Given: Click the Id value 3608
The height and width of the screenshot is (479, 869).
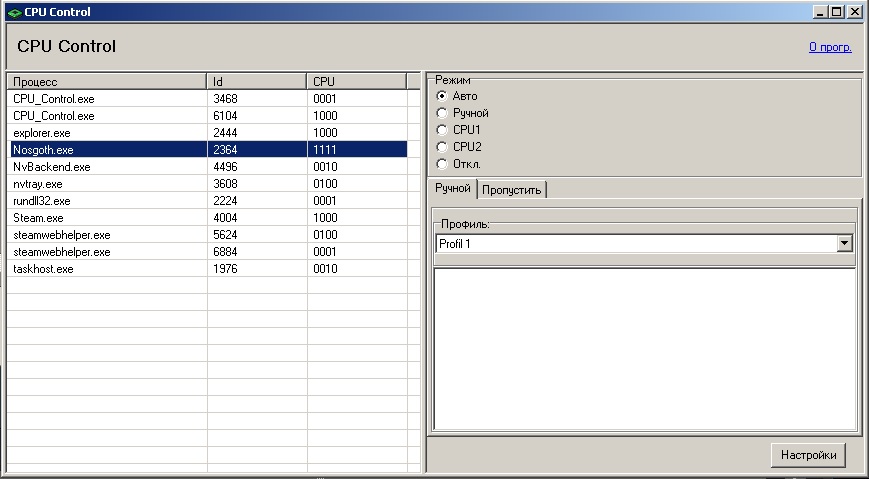Looking at the screenshot, I should click(225, 184).
